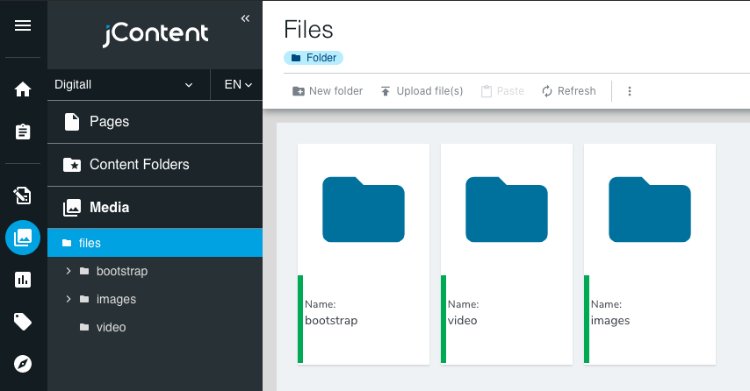This screenshot has height=391, width=750.
Task: Open the Workflow clipboard icon
Action: coord(23,132)
